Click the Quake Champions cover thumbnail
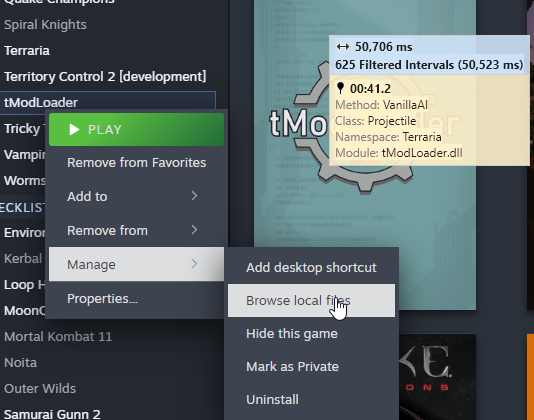534x420 pixels. (437, 377)
